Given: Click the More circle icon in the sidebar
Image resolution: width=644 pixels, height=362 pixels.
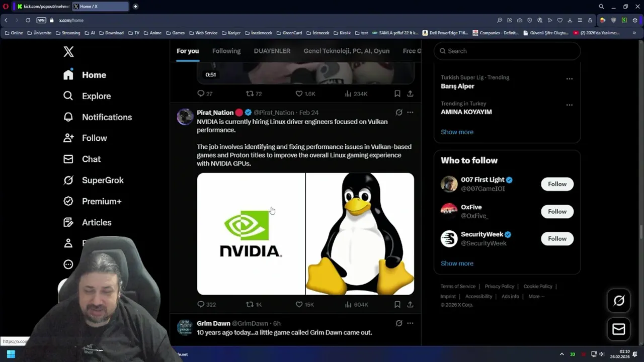Looking at the screenshot, I should 68,264.
